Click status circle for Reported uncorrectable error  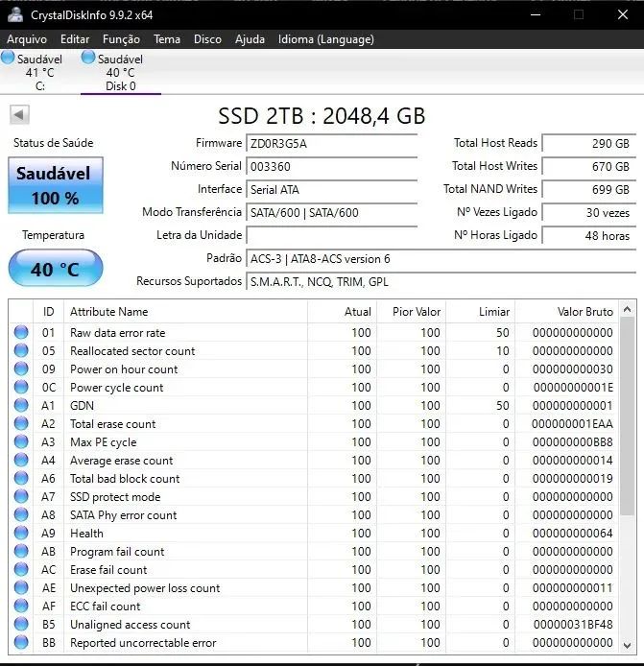click(21, 643)
